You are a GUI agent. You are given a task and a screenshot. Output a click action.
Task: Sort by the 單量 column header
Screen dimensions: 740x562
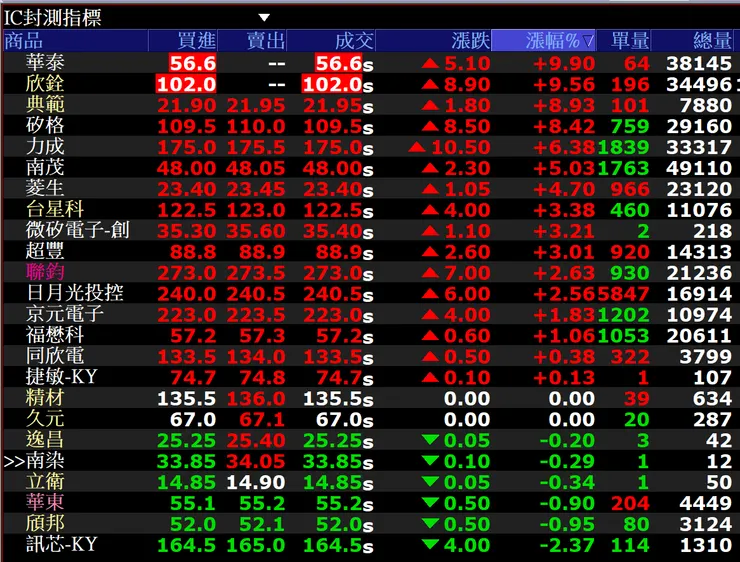(x=623, y=41)
